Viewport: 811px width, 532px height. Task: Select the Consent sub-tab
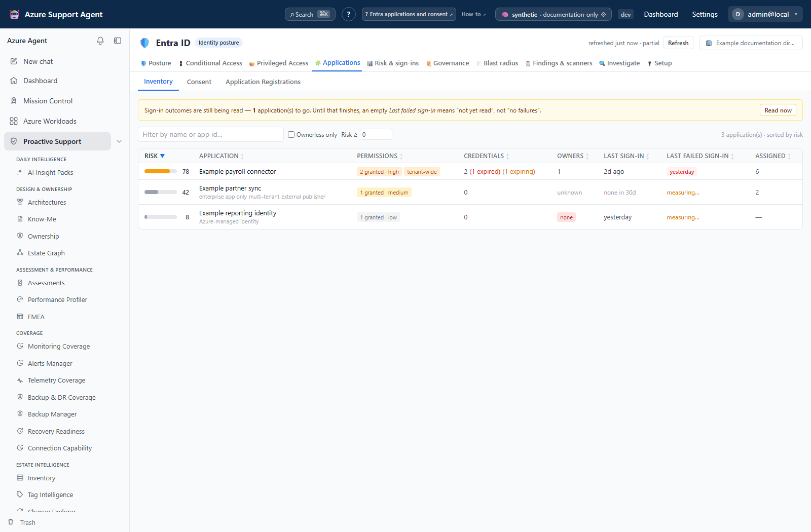199,82
